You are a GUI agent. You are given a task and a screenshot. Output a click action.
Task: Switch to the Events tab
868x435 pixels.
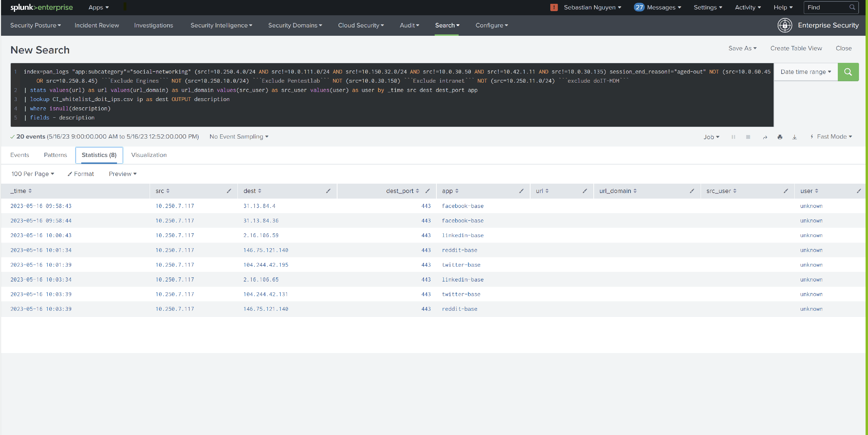19,155
